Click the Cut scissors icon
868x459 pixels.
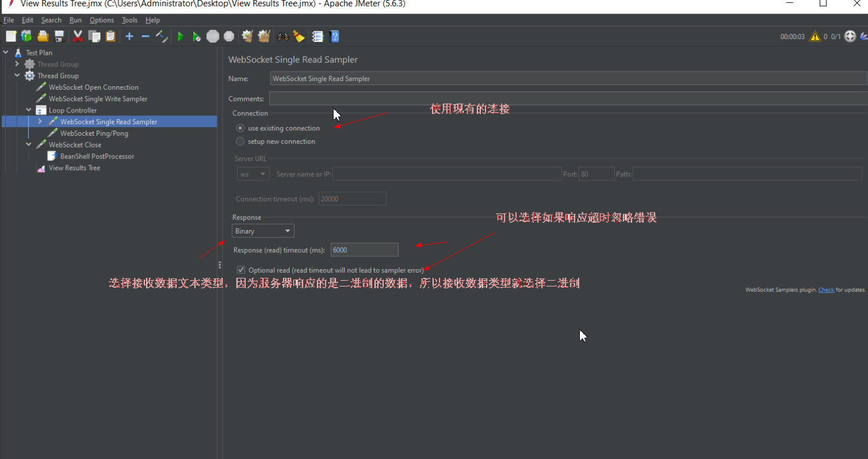tap(77, 36)
